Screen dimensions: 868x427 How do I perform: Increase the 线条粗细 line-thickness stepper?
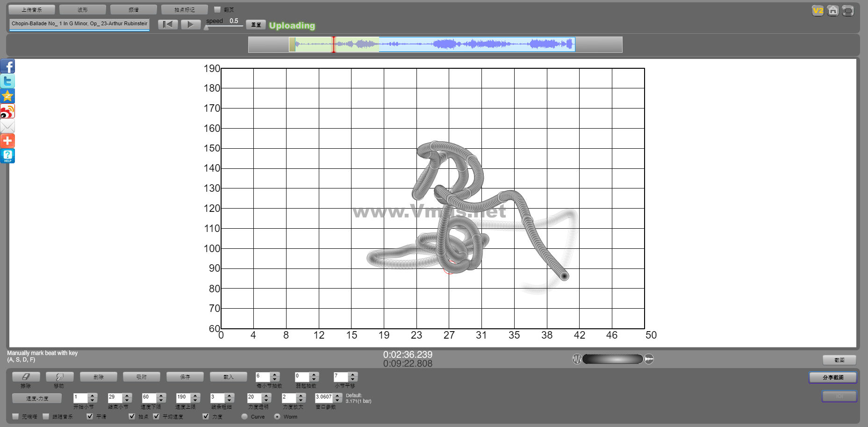(x=229, y=395)
